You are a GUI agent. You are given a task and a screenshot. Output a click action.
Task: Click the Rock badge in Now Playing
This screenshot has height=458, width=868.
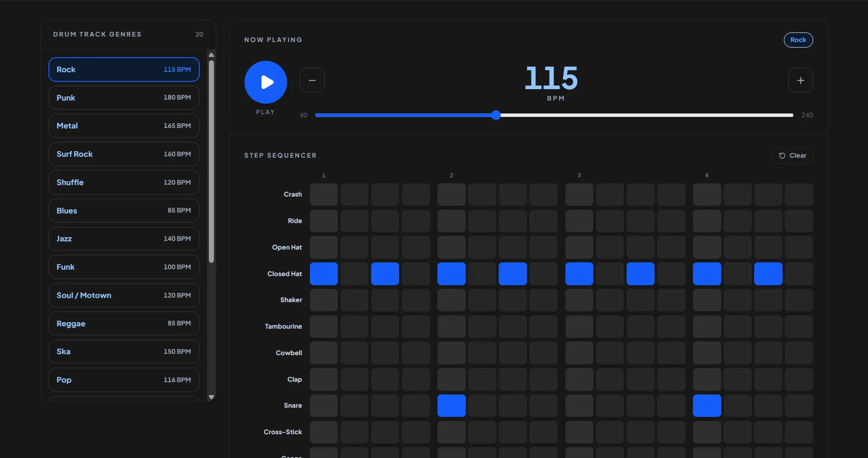pyautogui.click(x=798, y=40)
